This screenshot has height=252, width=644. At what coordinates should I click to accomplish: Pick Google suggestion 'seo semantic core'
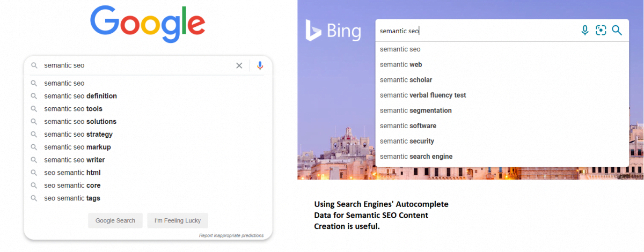72,186
